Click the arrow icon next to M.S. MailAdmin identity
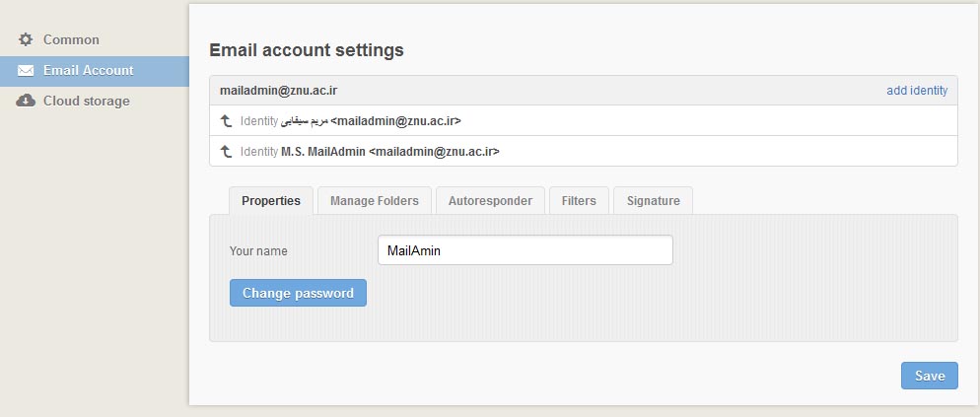Viewport: 980px width, 417px height. tap(226, 151)
